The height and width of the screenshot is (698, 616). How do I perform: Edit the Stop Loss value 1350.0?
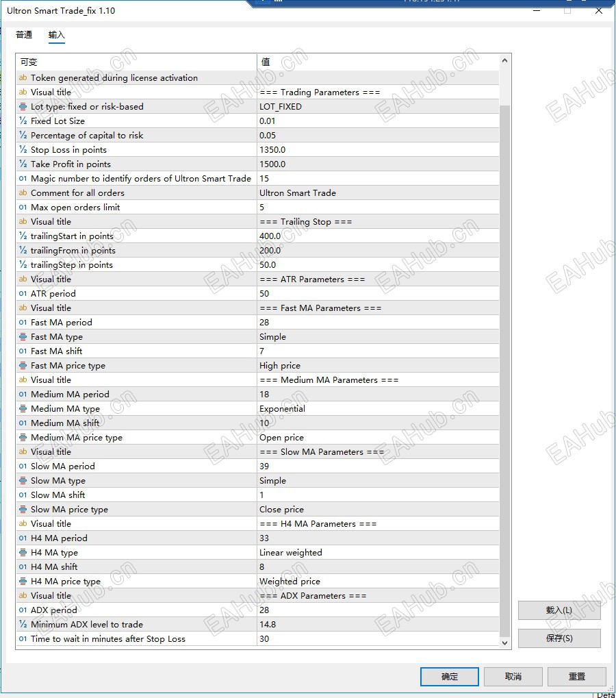pos(378,150)
